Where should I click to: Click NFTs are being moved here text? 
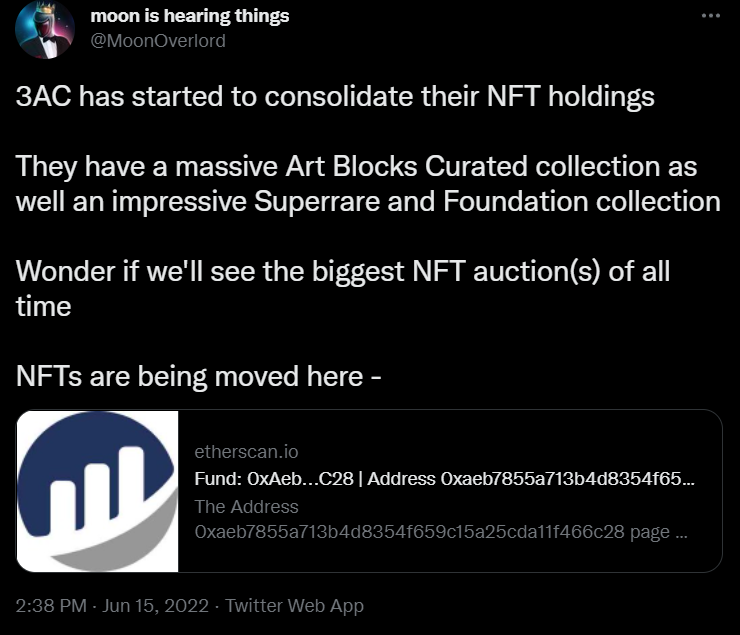coord(198,377)
